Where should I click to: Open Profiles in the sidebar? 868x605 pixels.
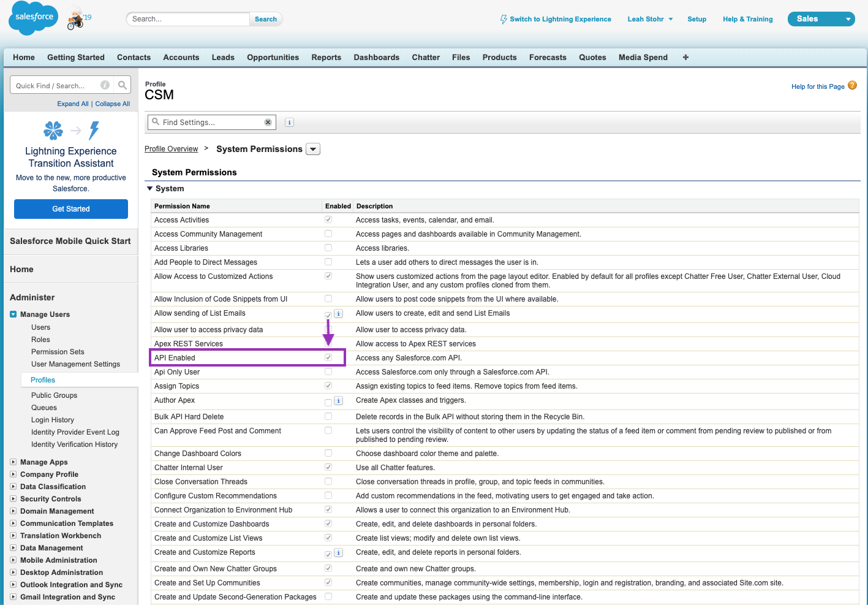click(43, 380)
